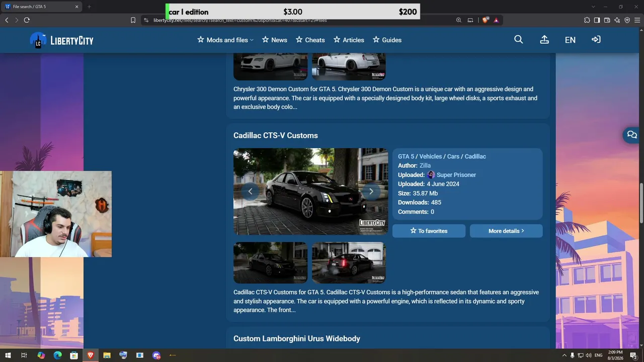Image resolution: width=644 pixels, height=362 pixels.
Task: Open the dark Cadillac side-view thumbnail
Action: tap(270, 263)
